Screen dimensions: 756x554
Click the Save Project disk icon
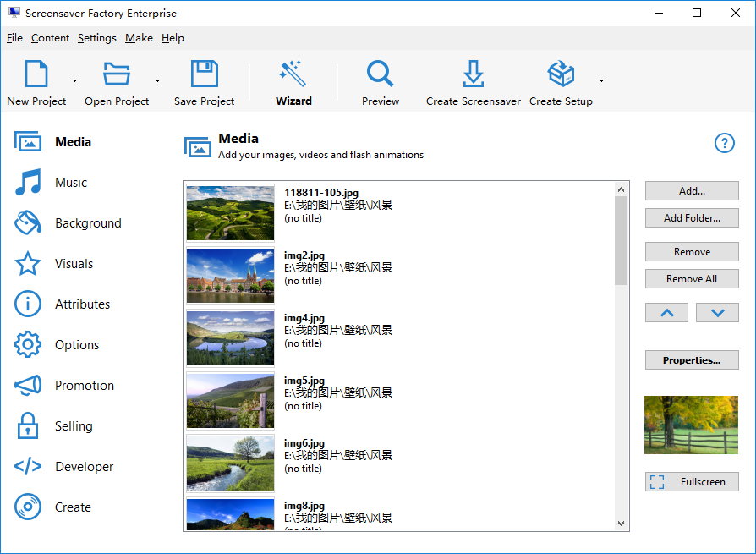coord(205,74)
